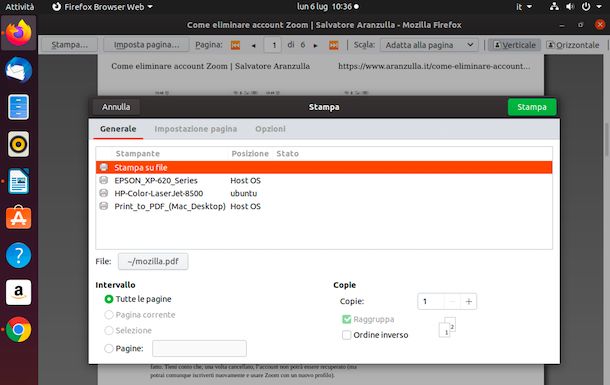Open the Help question mark icon
Screen dimensions: 610x385
18,255
